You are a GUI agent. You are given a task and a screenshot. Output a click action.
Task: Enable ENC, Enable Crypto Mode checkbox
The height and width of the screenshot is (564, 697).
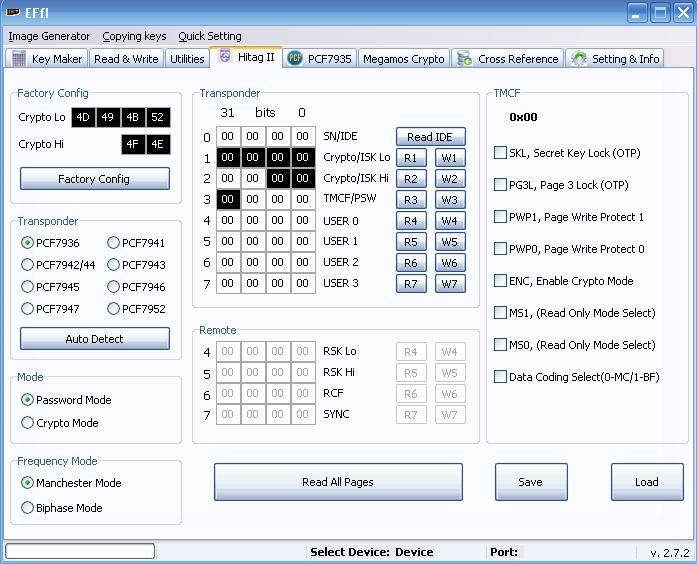pyautogui.click(x=500, y=281)
